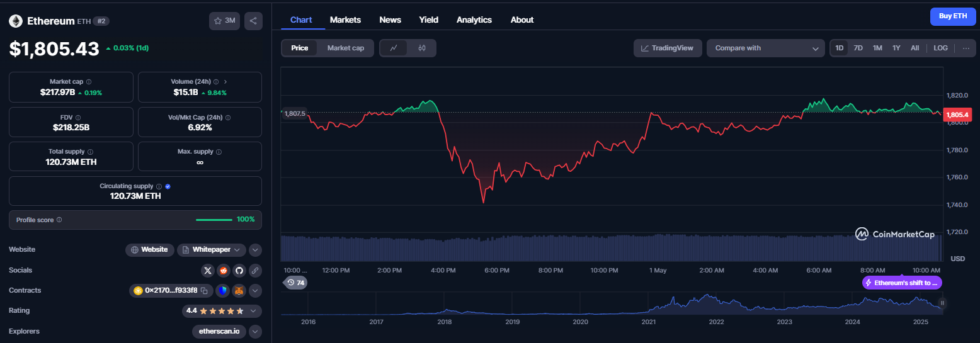Click the Buy ETH button
The image size is (980, 343).
(953, 16)
